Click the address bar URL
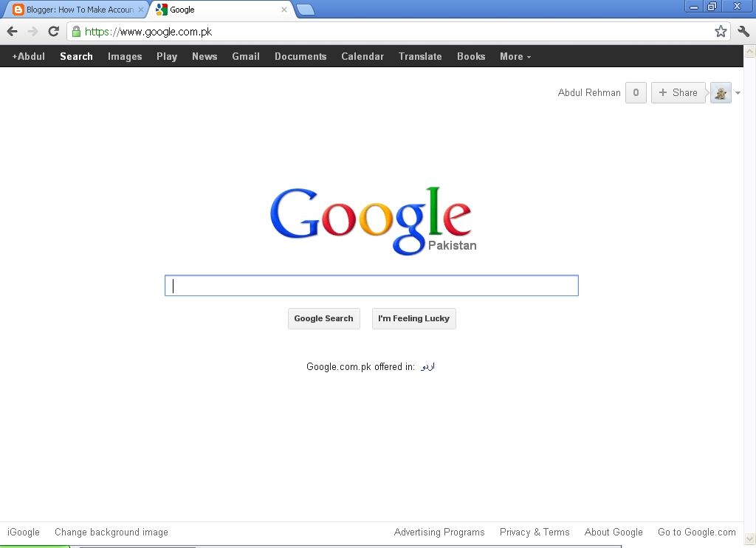 [148, 32]
